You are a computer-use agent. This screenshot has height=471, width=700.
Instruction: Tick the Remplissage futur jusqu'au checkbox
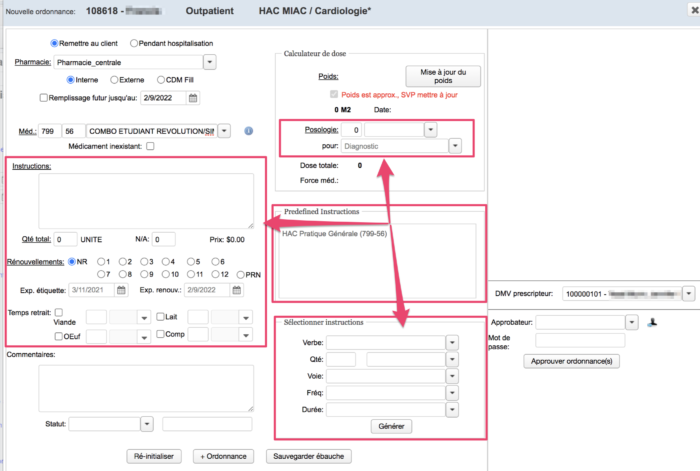point(43,98)
